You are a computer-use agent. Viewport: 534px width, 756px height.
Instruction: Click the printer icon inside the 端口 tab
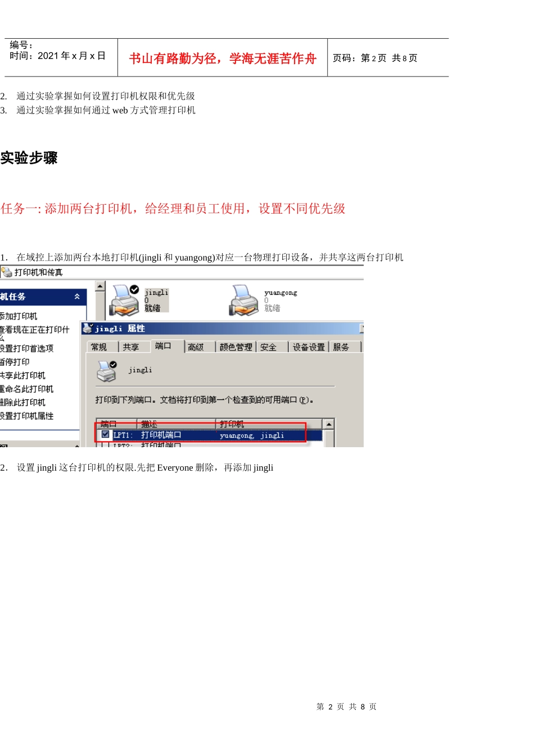tap(107, 371)
